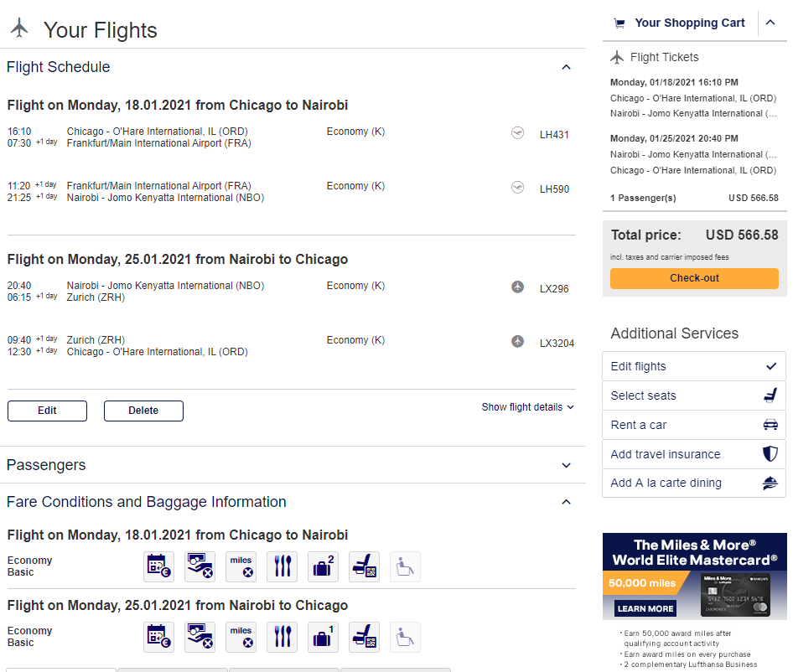793x672 pixels.
Task: Click meal icon for outbound flight
Action: 282,566
